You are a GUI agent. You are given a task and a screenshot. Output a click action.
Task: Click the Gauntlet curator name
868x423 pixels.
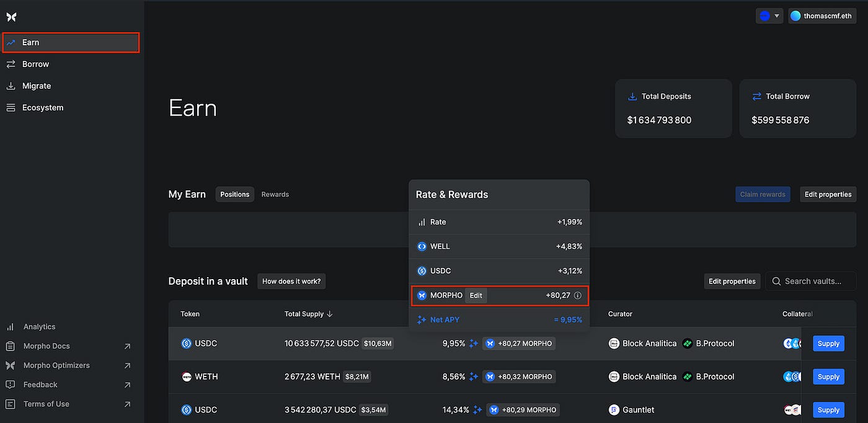(x=639, y=410)
